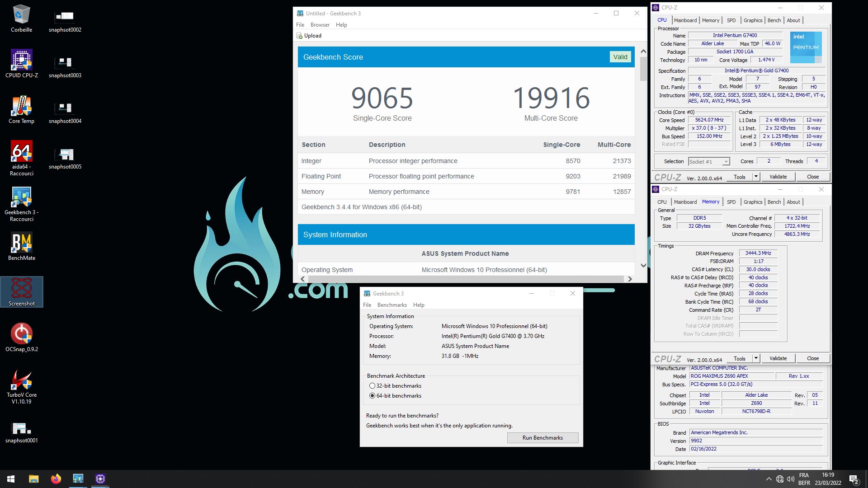The height and width of the screenshot is (488, 868).
Task: Switch to Mainboard tab in top CPU-Z
Action: [685, 20]
